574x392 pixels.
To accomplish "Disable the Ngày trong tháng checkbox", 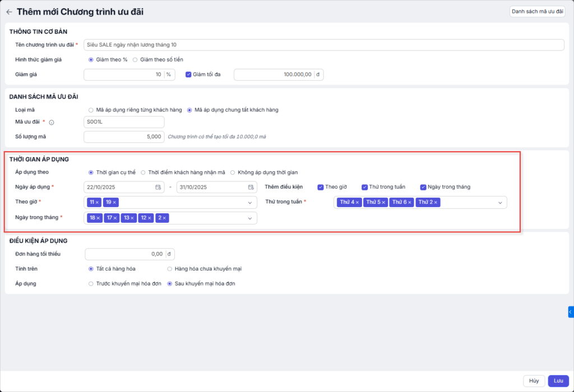I will [x=423, y=187].
